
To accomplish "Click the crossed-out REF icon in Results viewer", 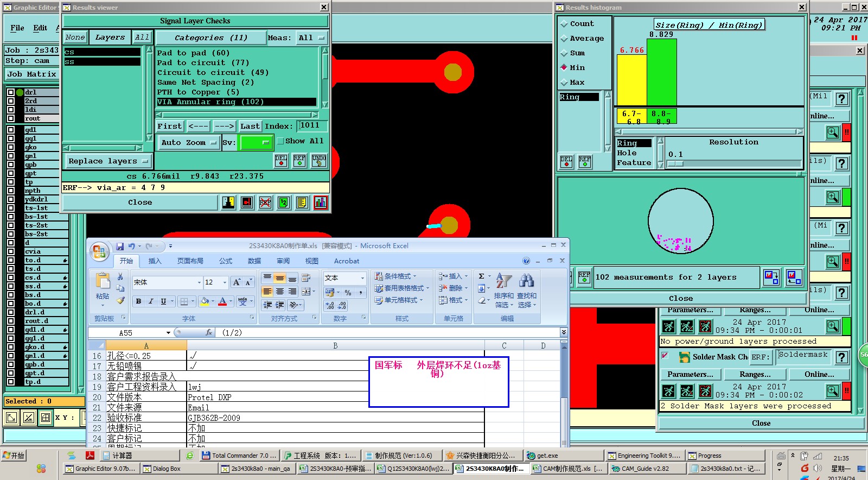I will pyautogui.click(x=265, y=203).
